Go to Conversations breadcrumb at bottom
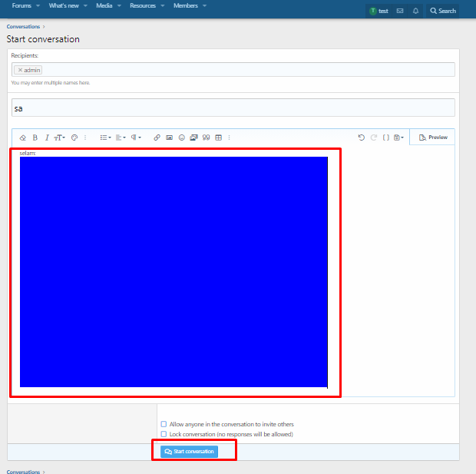The image size is (476, 474). [23, 472]
